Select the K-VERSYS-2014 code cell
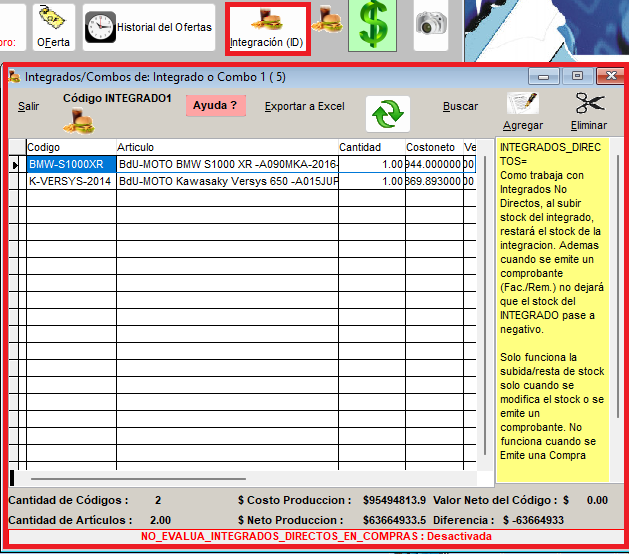 [x=68, y=181]
